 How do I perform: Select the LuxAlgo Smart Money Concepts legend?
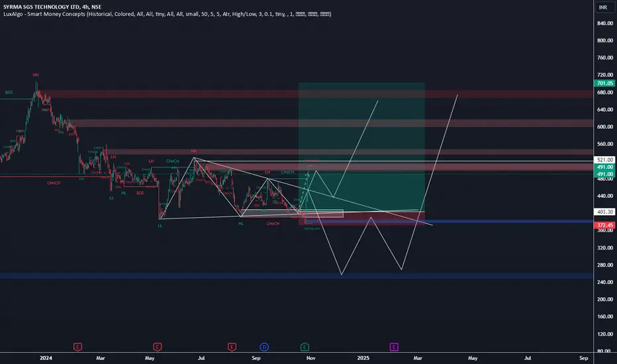[167, 14]
